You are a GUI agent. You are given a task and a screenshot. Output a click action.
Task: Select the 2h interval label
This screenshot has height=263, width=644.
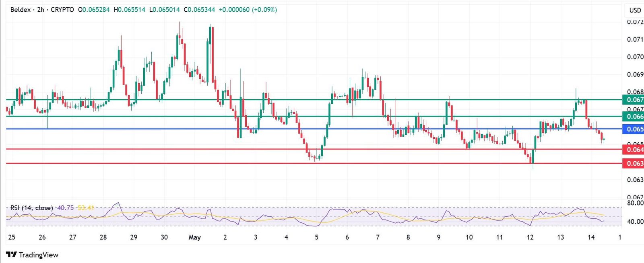41,10
